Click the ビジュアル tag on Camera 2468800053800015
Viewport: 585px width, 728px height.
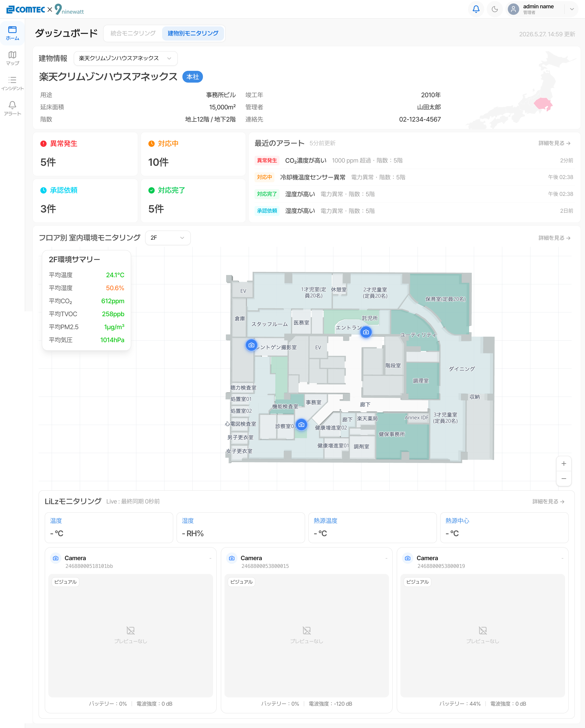242,582
